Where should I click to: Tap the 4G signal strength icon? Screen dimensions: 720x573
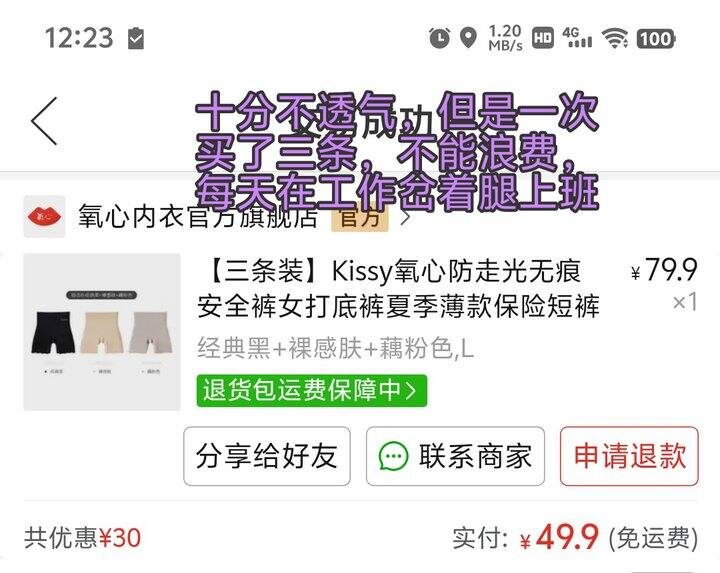pos(577,38)
